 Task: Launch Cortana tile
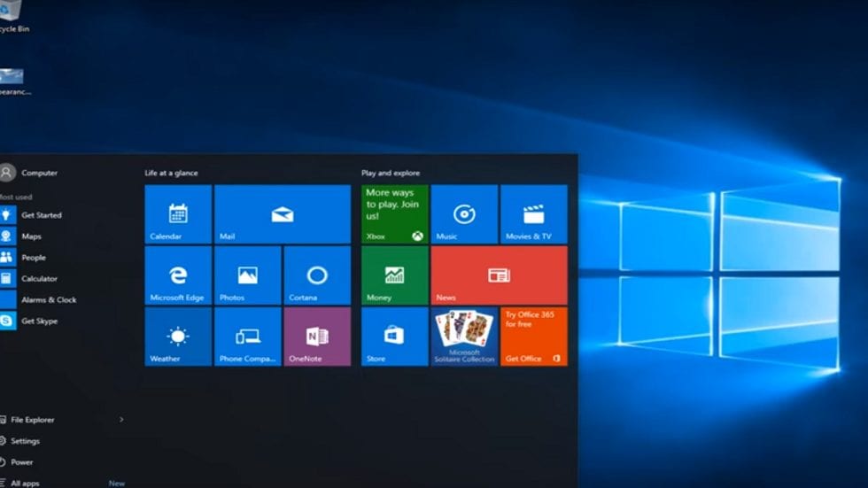(317, 275)
